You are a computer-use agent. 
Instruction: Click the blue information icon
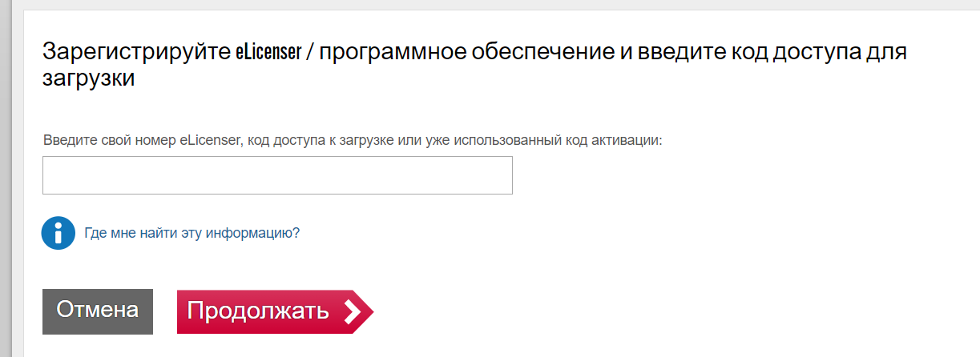pyautogui.click(x=58, y=233)
